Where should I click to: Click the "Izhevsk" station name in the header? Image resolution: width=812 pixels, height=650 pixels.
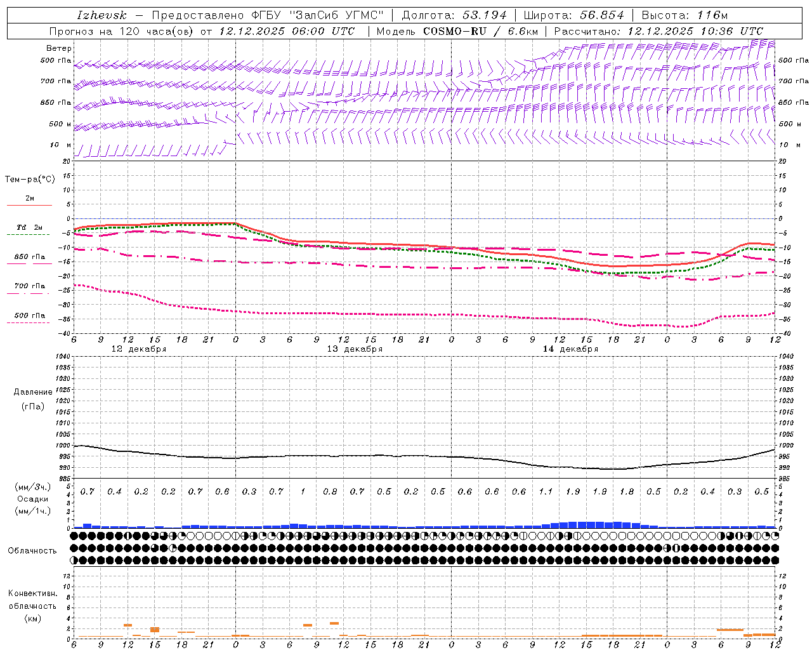(101, 15)
